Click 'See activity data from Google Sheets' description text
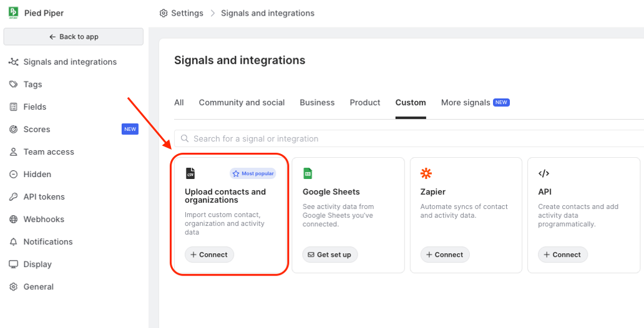Screen dimensions: 644x328 click(x=338, y=215)
